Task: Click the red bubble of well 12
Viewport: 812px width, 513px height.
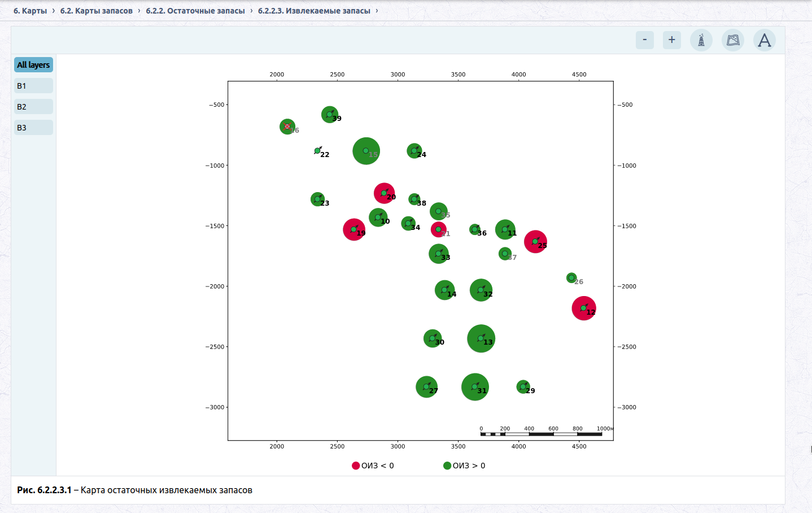Action: (x=584, y=308)
